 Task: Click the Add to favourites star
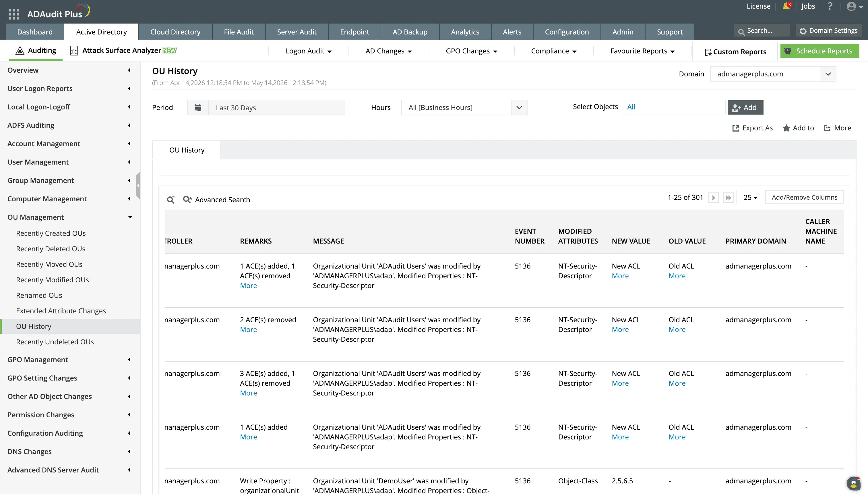pyautogui.click(x=786, y=128)
